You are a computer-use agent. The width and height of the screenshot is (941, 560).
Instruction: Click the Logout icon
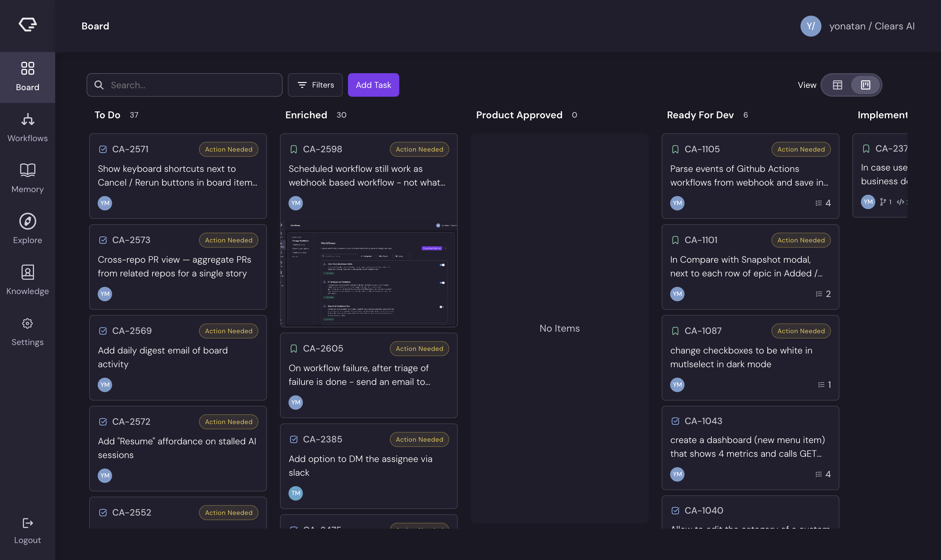27,523
